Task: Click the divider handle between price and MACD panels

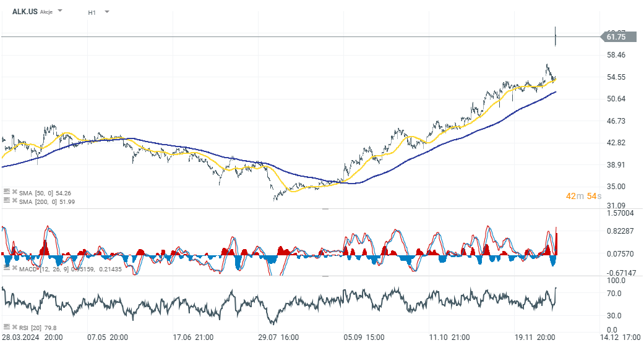Action: [x=325, y=209]
